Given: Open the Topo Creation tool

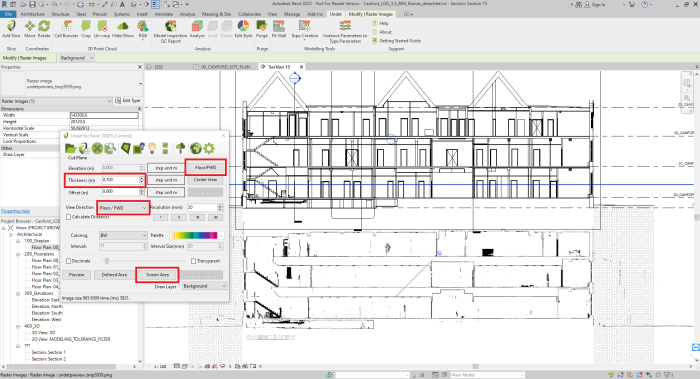Looking at the screenshot, I should coord(304,29).
